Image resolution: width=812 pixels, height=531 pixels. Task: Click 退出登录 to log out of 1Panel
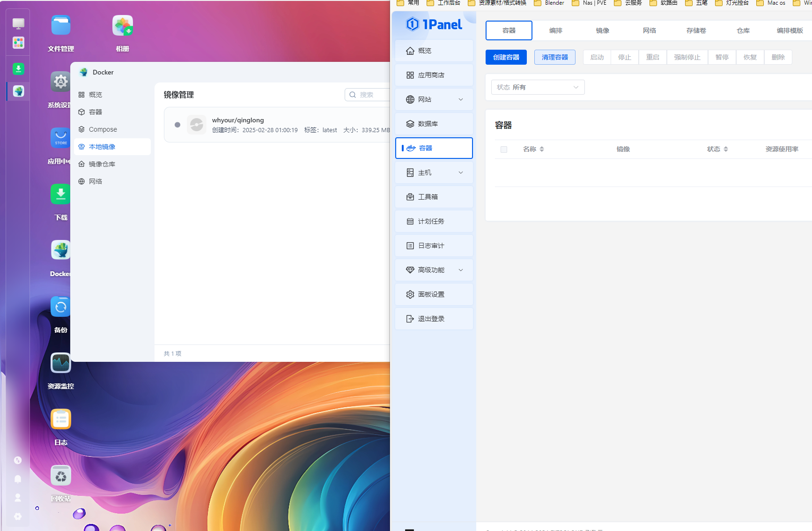tap(434, 319)
